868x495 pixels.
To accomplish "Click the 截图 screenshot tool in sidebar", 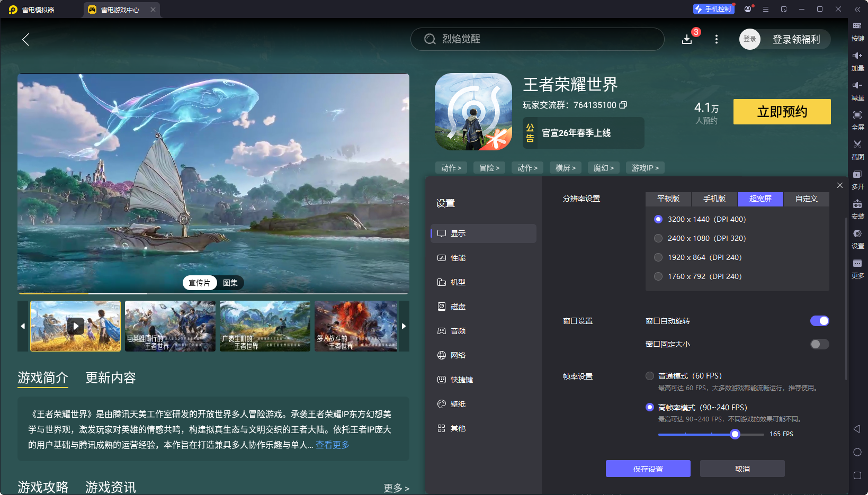I will tap(858, 150).
